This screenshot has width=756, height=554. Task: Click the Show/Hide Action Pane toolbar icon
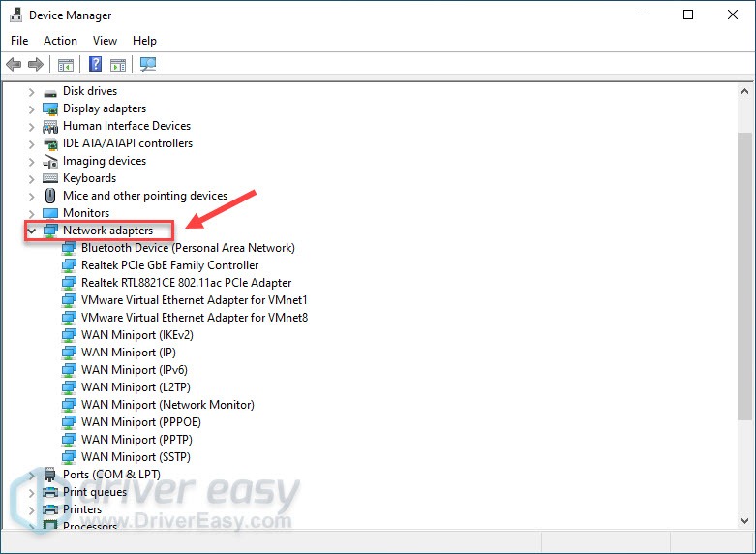click(118, 64)
